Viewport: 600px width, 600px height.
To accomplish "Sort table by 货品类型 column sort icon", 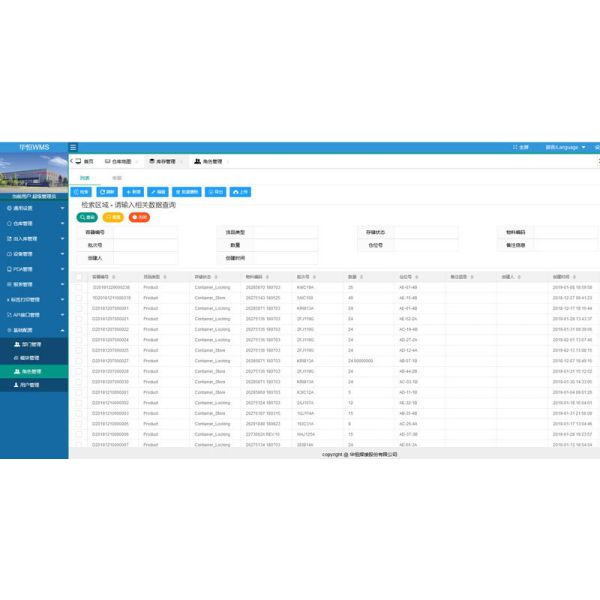I will (x=165, y=277).
